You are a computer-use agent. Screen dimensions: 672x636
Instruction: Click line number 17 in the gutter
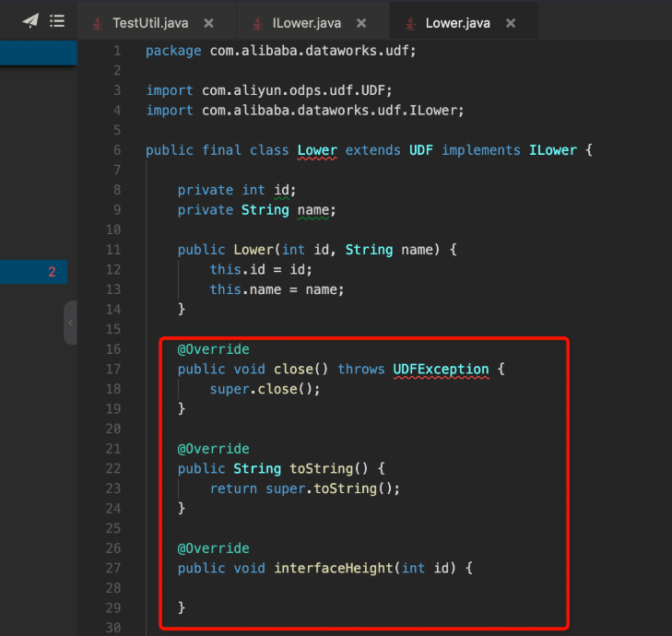(113, 369)
